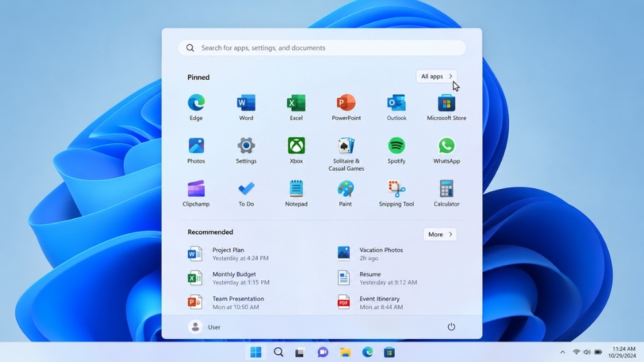Open Event Itinerary PDF file
The height and width of the screenshot is (362, 644).
370,303
